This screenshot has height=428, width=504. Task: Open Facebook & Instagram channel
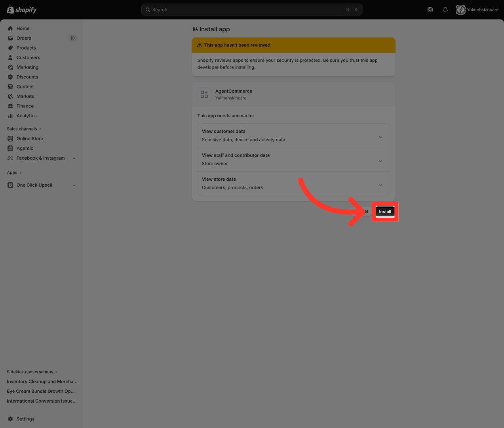pyautogui.click(x=41, y=158)
